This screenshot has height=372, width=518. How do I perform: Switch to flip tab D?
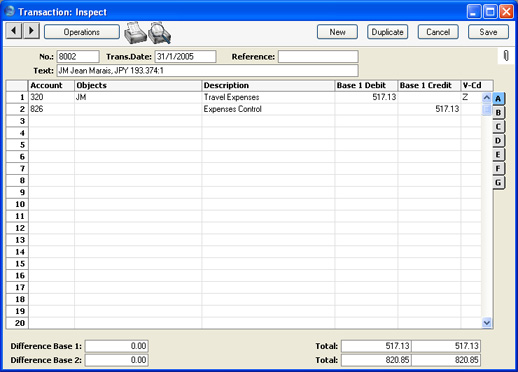[498, 141]
